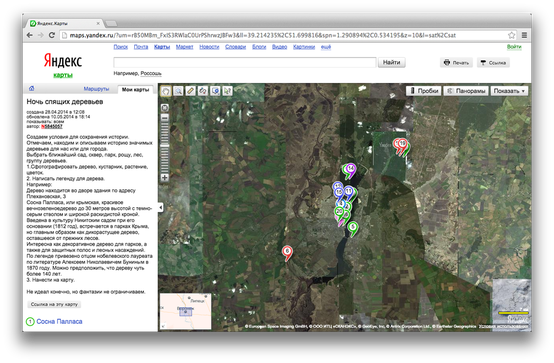Viewport: 554px width, 363px height.
Task: Open the Сосна Палласа list item
Action: click(x=59, y=321)
